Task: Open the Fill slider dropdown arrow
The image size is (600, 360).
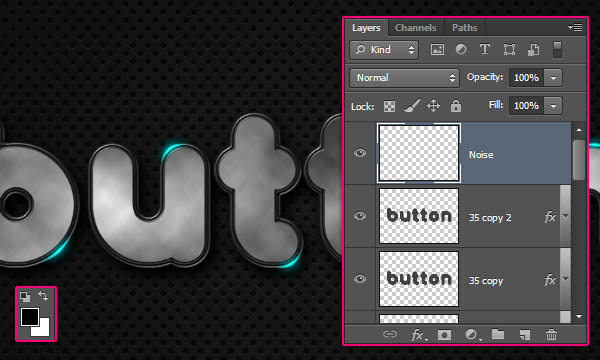Action: coord(553,106)
